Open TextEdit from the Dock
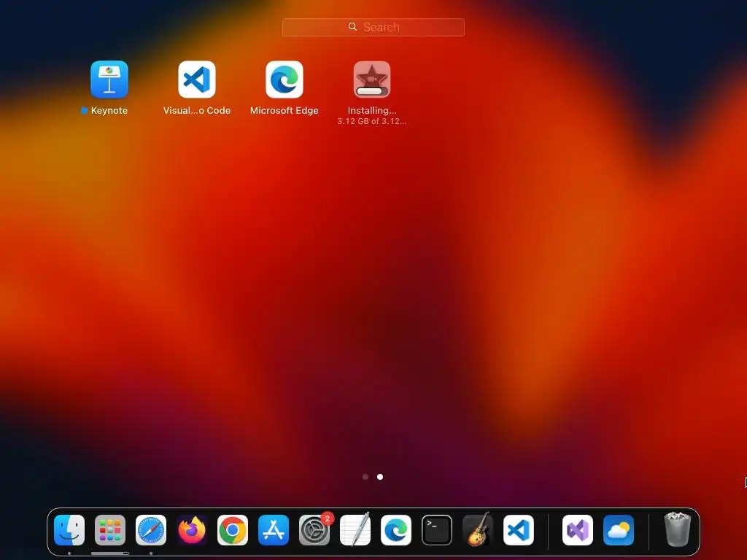Image resolution: width=747 pixels, height=560 pixels. (x=355, y=530)
